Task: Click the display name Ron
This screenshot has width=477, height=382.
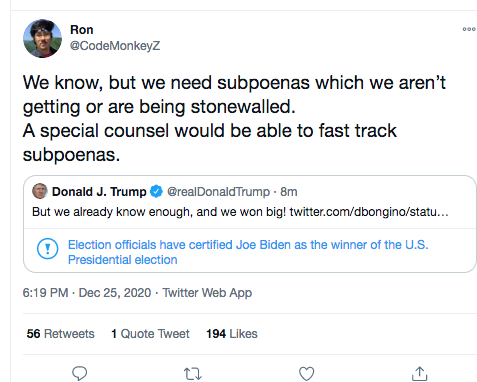Action: (x=82, y=30)
